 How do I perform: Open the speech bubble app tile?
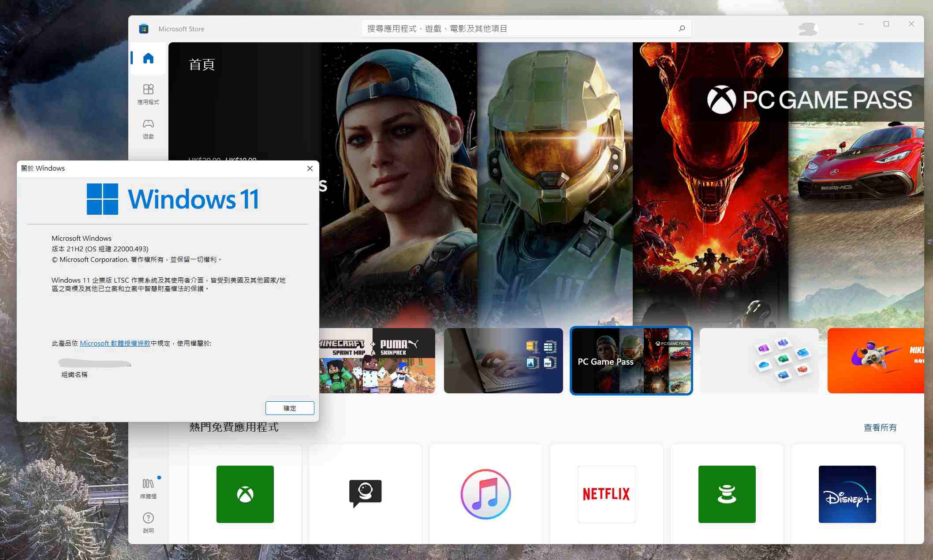coord(366,494)
